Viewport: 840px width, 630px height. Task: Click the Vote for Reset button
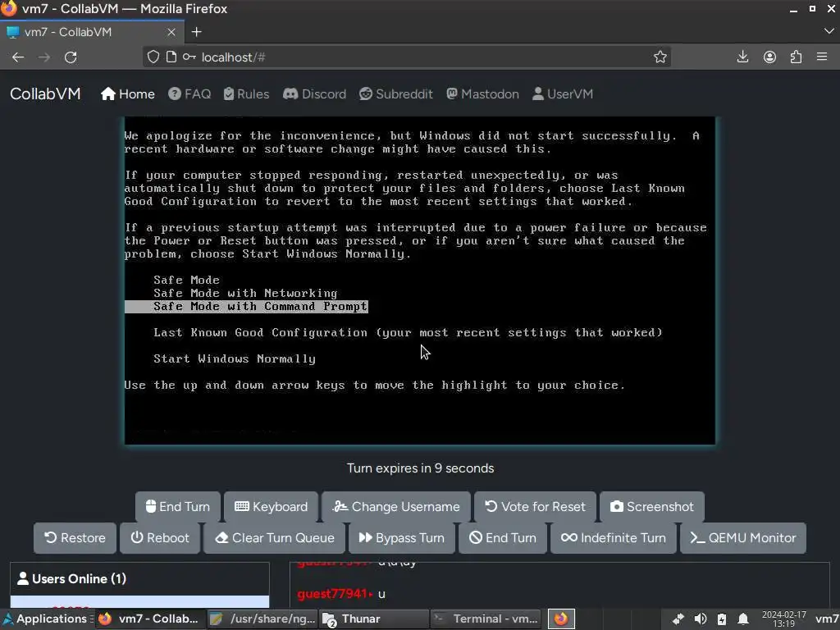535,507
